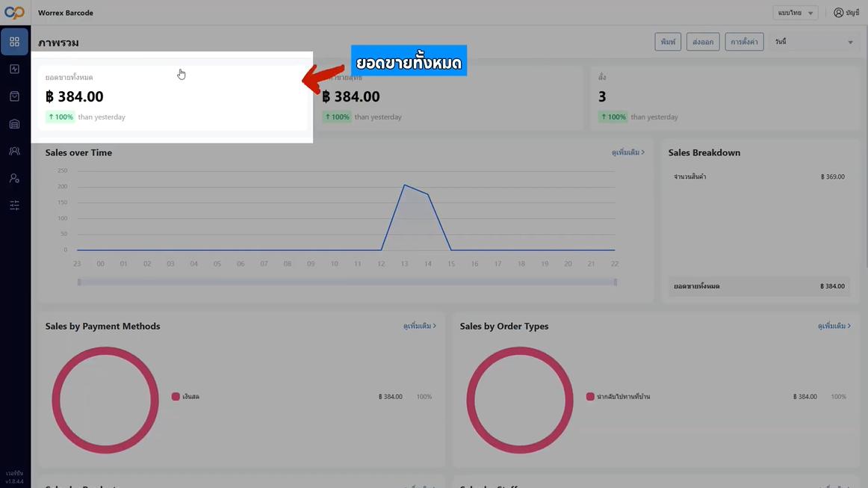Click the 100% badge under order count 3

[x=613, y=117]
